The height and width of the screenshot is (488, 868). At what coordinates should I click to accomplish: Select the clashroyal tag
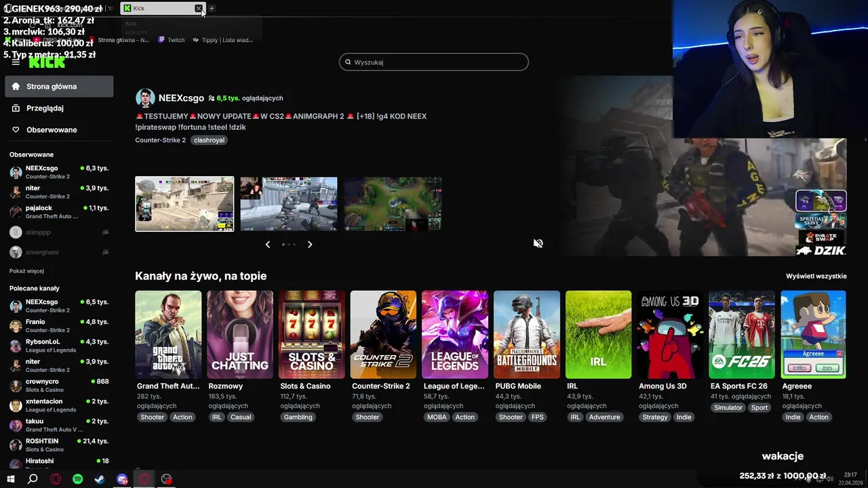[208, 140]
